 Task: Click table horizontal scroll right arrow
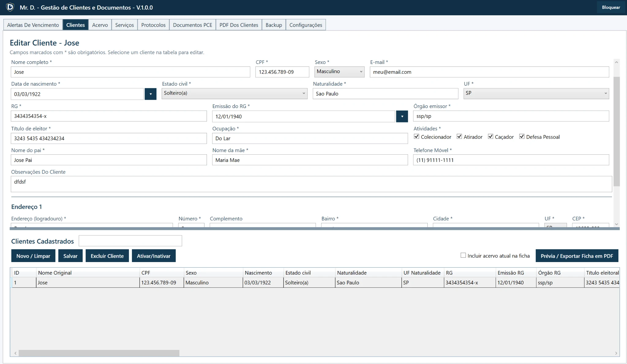click(x=616, y=353)
